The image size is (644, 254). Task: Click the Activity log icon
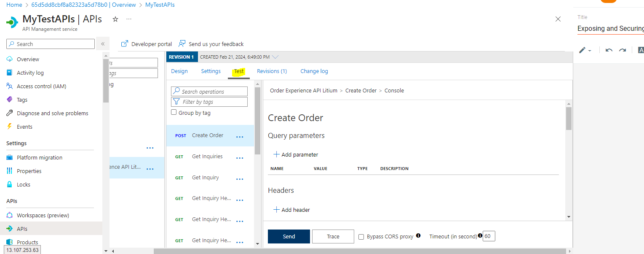coord(10,73)
